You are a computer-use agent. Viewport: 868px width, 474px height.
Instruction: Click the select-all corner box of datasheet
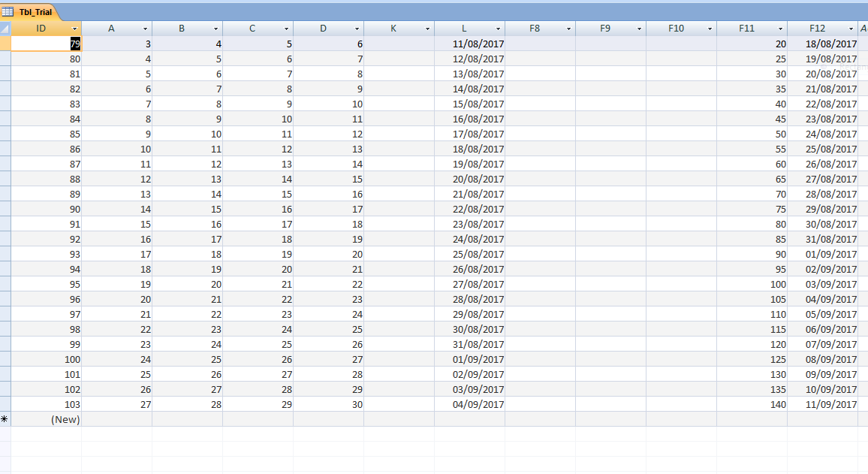pyautogui.click(x=5, y=29)
